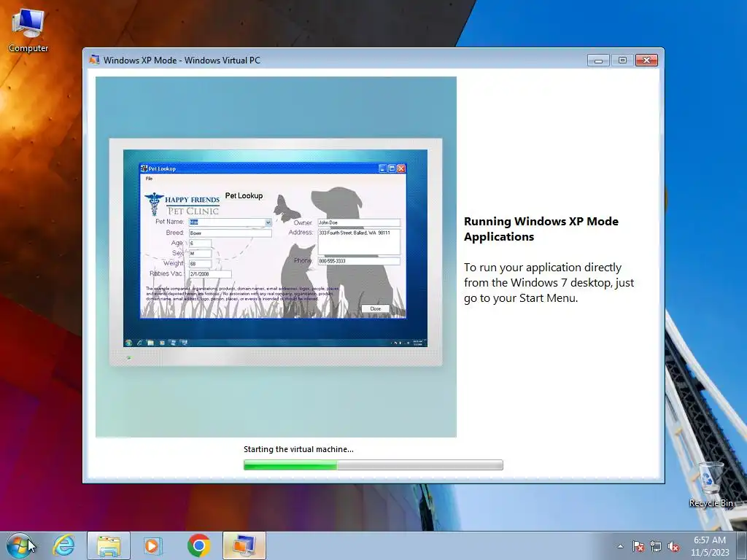Show hidden system tray icons arrow
747x560 pixels.
[620, 546]
